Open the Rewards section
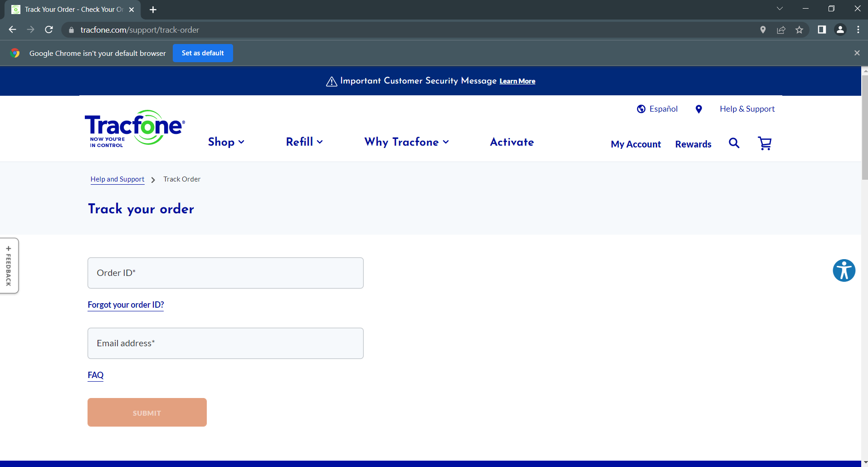 [693, 144]
